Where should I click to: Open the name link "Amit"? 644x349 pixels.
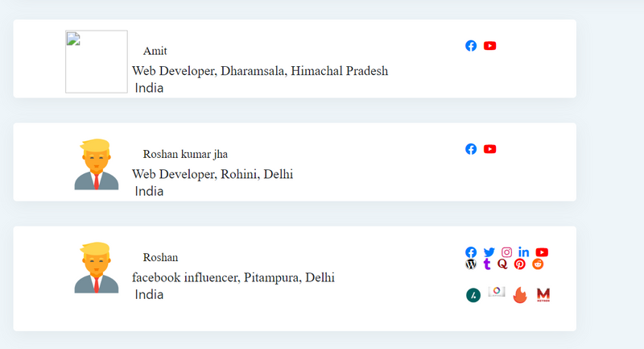(155, 51)
